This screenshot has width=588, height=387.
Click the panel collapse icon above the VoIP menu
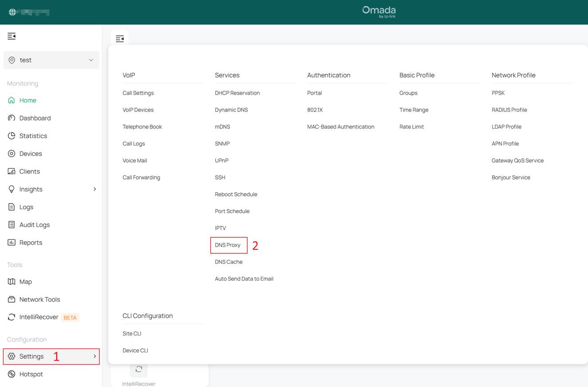(119, 39)
